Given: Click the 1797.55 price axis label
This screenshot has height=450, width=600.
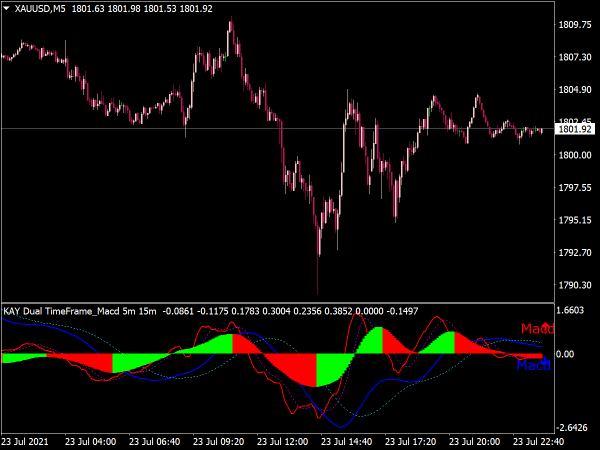Looking at the screenshot, I should tap(575, 188).
